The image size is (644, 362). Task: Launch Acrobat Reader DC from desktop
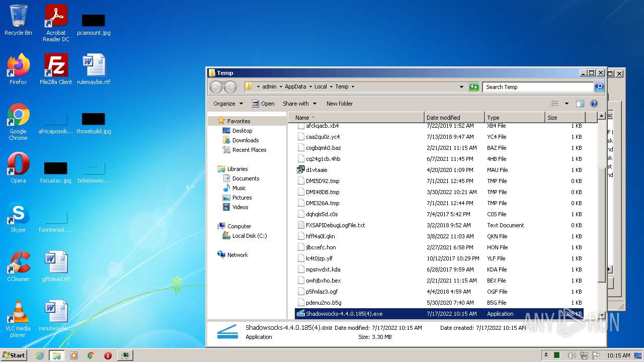[56, 23]
